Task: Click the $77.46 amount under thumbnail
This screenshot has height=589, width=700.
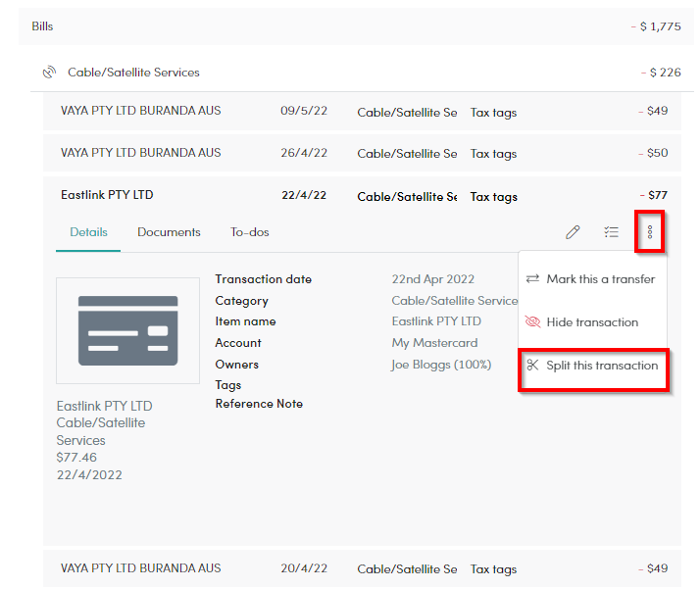Action: 76,458
